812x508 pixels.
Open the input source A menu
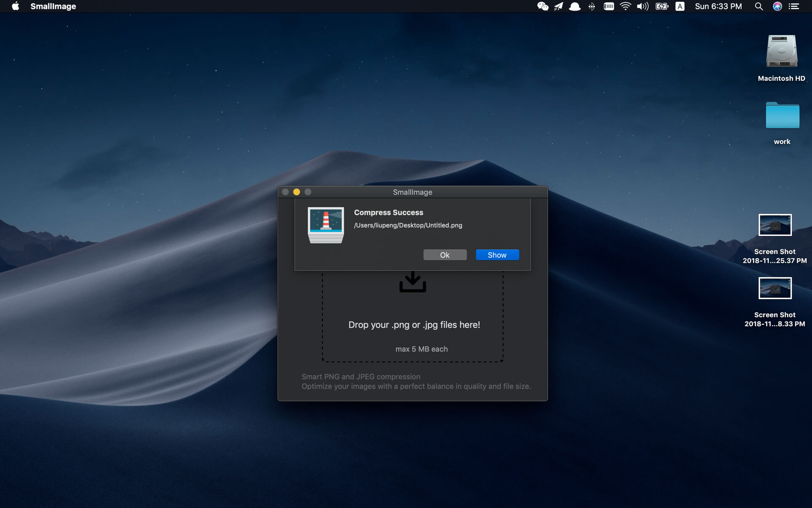(x=680, y=6)
